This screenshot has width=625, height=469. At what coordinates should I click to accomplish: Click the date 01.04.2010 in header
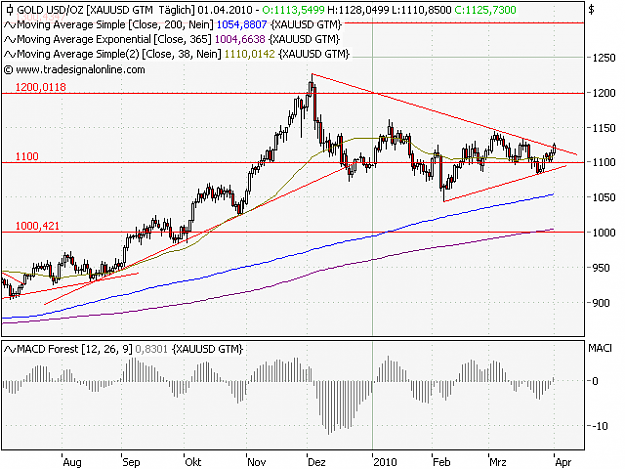(225, 10)
